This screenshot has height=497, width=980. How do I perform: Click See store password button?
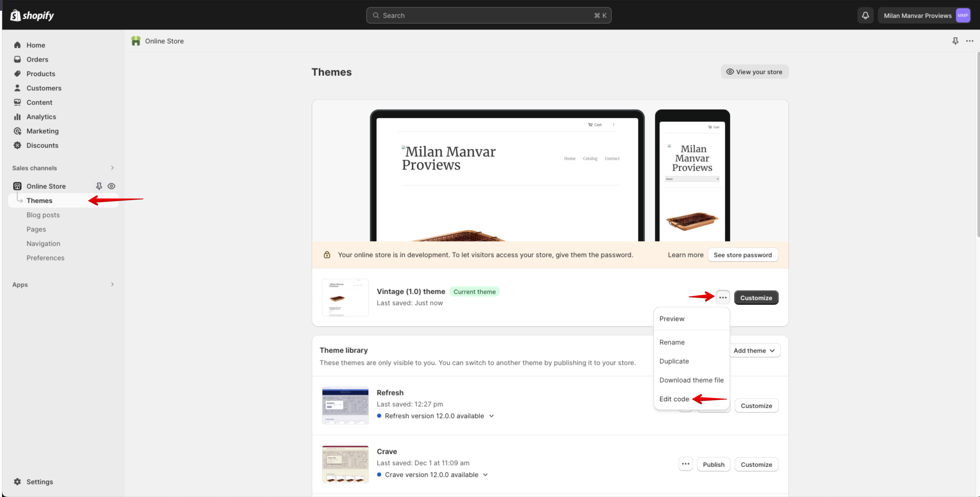pyautogui.click(x=743, y=255)
